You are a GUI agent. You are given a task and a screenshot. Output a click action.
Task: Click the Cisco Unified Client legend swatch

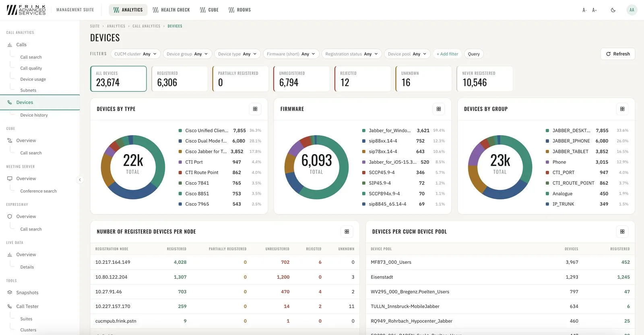click(x=180, y=131)
